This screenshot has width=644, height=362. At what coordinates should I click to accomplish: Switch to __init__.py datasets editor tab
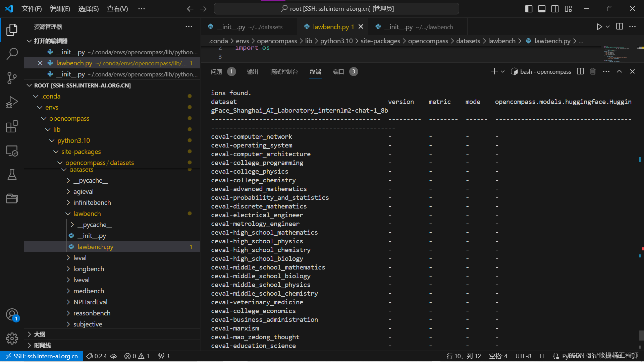click(249, 27)
